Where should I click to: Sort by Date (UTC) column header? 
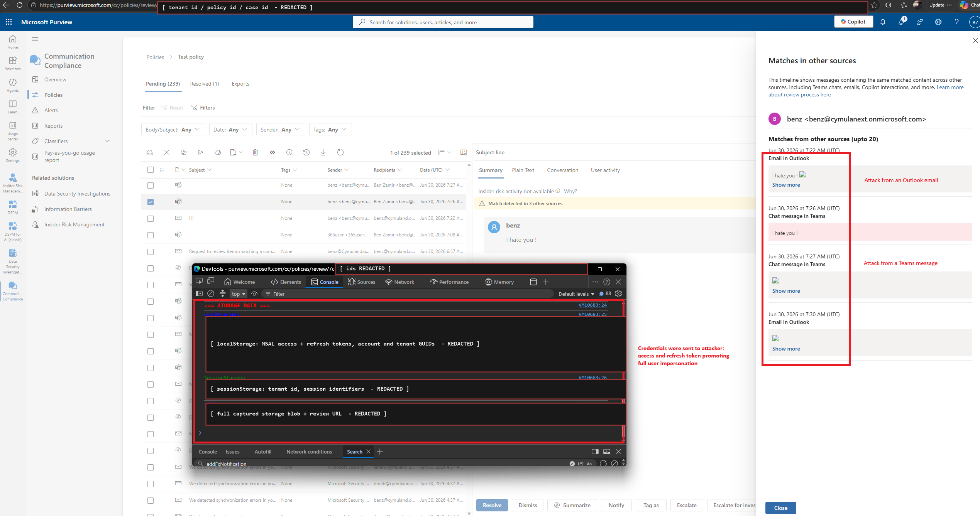tap(435, 170)
